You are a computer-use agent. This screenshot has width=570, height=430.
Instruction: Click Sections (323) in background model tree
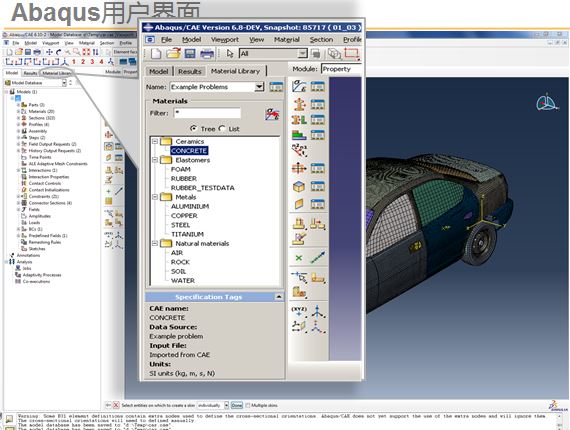point(41,118)
